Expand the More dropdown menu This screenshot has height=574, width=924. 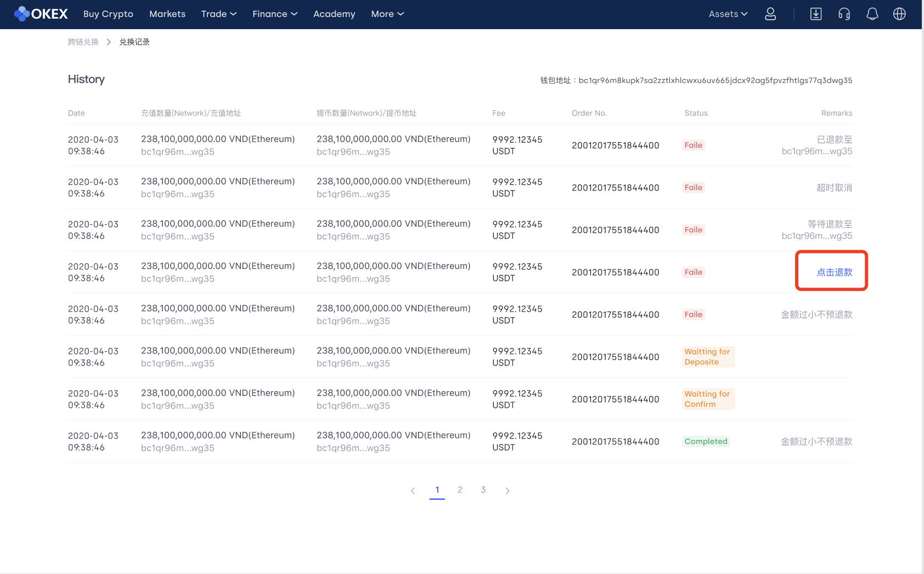387,14
